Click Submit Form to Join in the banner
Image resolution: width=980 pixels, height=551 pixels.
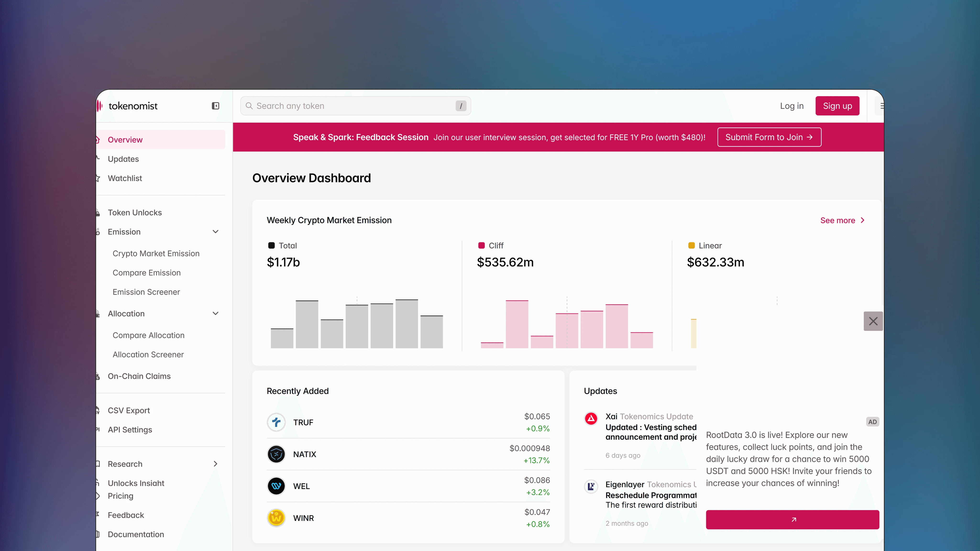click(x=769, y=137)
